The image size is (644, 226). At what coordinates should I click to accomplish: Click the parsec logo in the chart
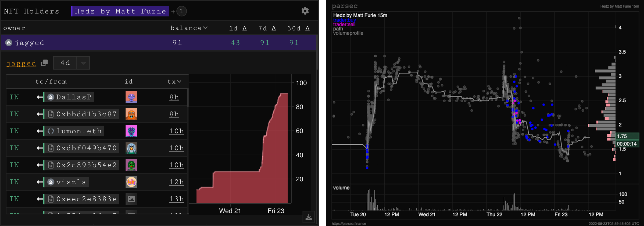[345, 6]
